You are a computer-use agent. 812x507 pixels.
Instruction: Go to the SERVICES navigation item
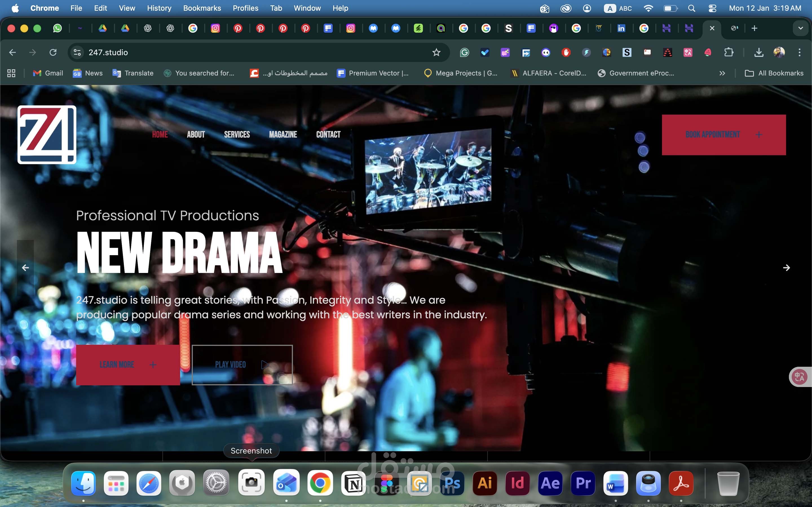[x=237, y=134]
